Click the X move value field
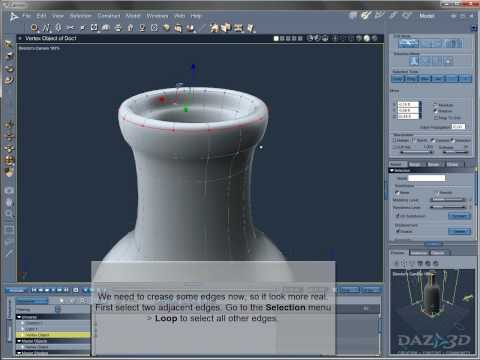480x360 pixels. tap(408, 104)
